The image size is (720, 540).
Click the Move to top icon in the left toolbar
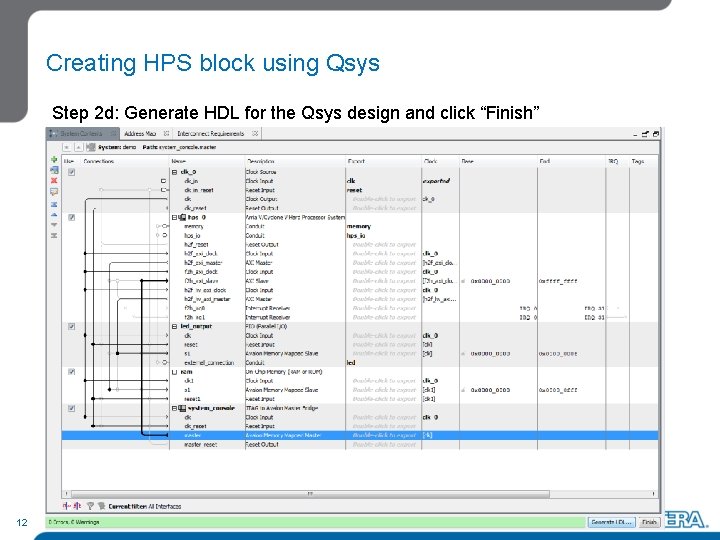click(x=54, y=204)
